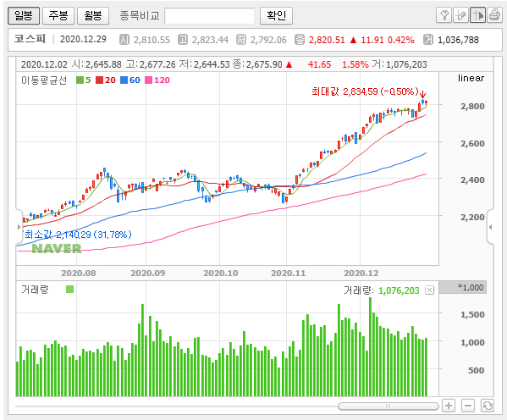Toggle the 20-day moving average swatch
The image size is (507, 420).
(100, 80)
